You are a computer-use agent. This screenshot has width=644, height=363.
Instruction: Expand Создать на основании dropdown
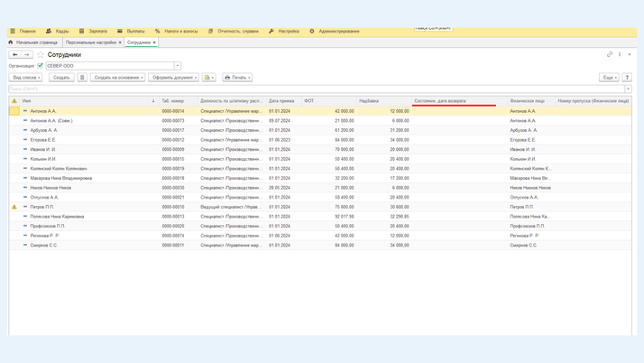point(118,78)
